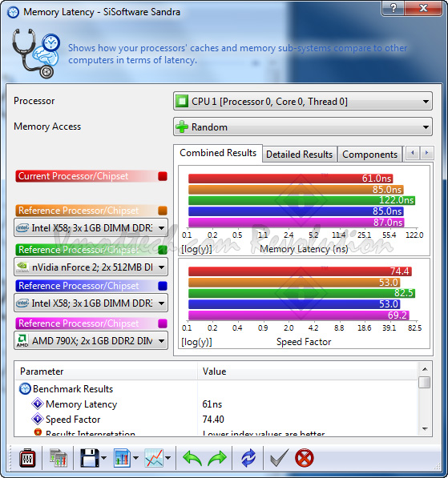Image resolution: width=448 pixels, height=478 pixels.
Task: Open the blue reference Intel X58 dropdown
Action: click(91, 303)
